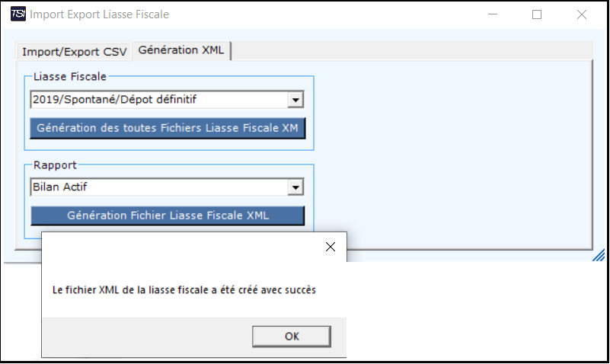Select the Génération XML tab
Screen dimensions: 610x364
coord(181,50)
